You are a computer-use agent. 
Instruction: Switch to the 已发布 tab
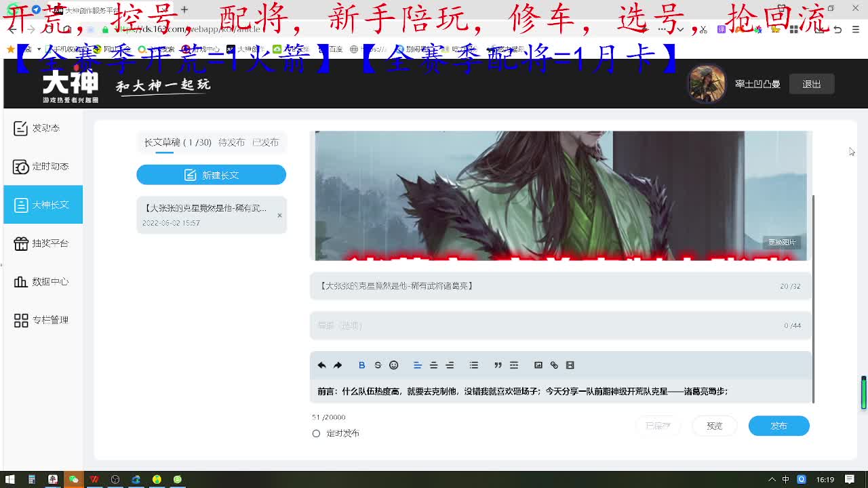point(265,142)
